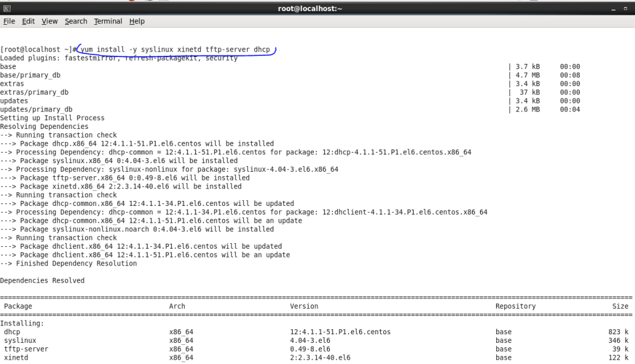Click 'Finished Dependency Resolution' line
This screenshot has width=635, height=364.
pyautogui.click(x=68, y=264)
